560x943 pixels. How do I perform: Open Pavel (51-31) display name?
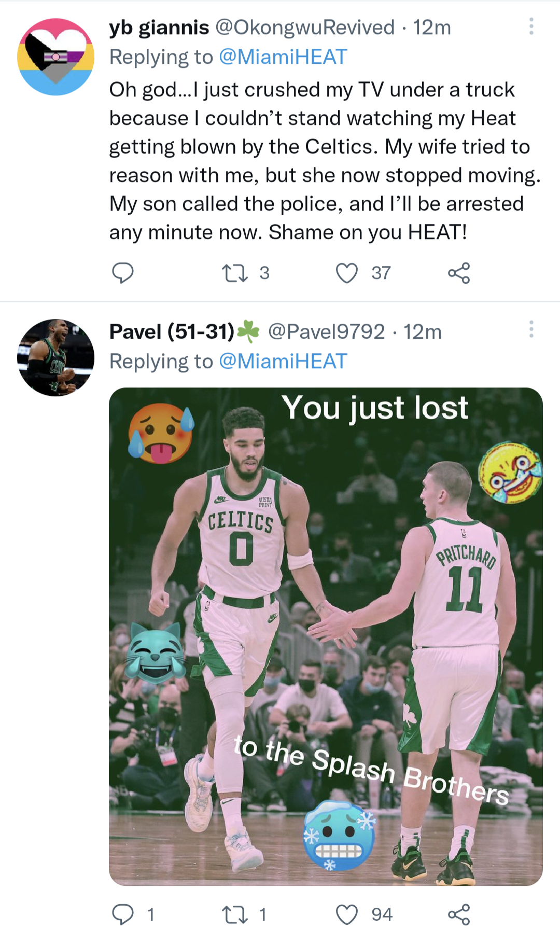172,331
